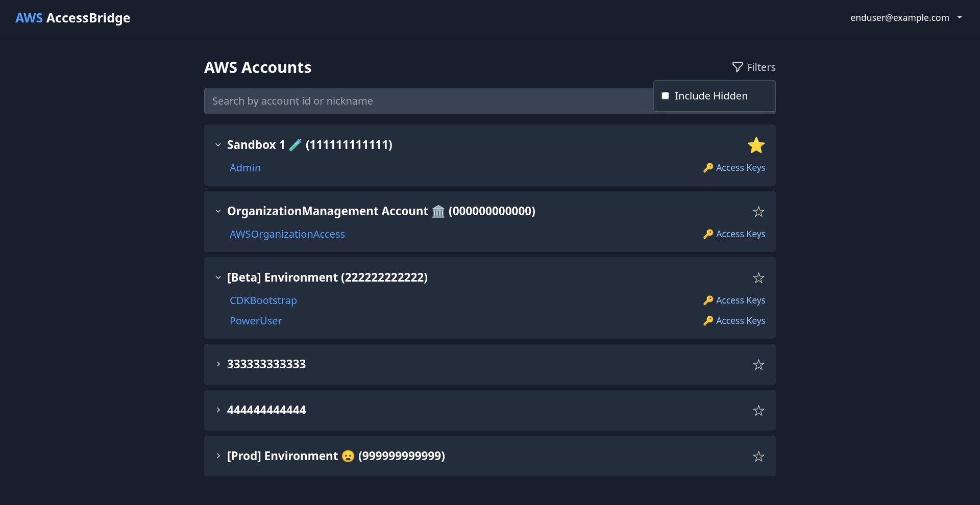
Task: Enable the Include Hidden checkbox
Action: (665, 96)
